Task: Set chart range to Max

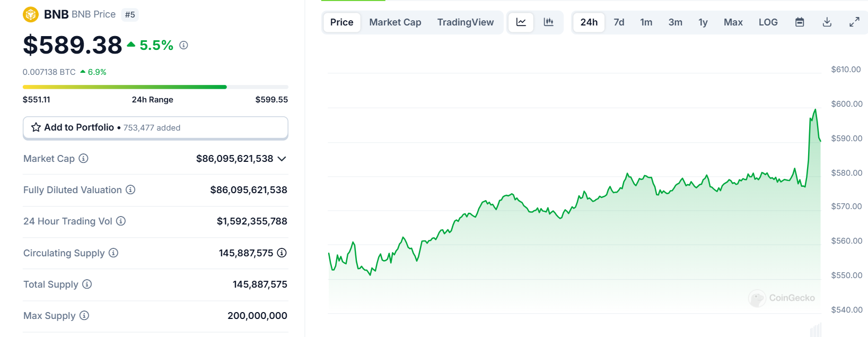Action: tap(733, 22)
